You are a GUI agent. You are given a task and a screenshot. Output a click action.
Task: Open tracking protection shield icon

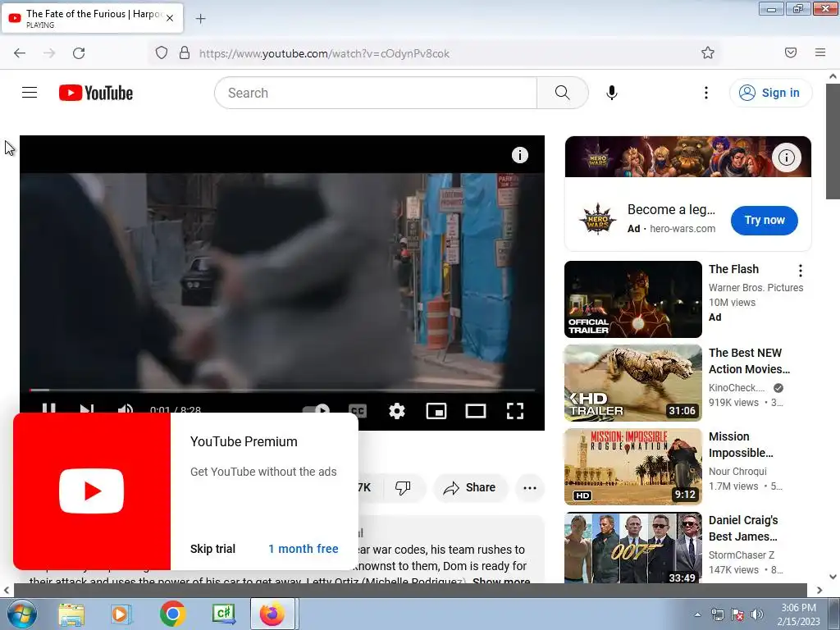pyautogui.click(x=162, y=53)
